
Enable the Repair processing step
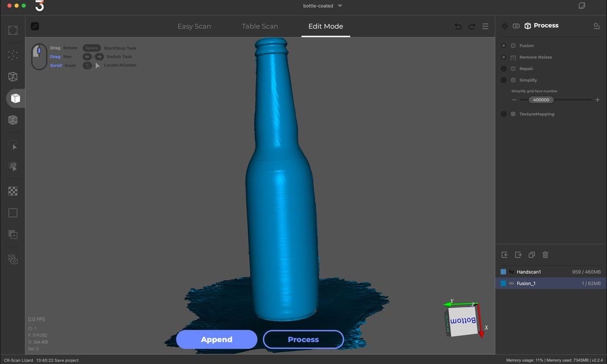[x=504, y=69]
